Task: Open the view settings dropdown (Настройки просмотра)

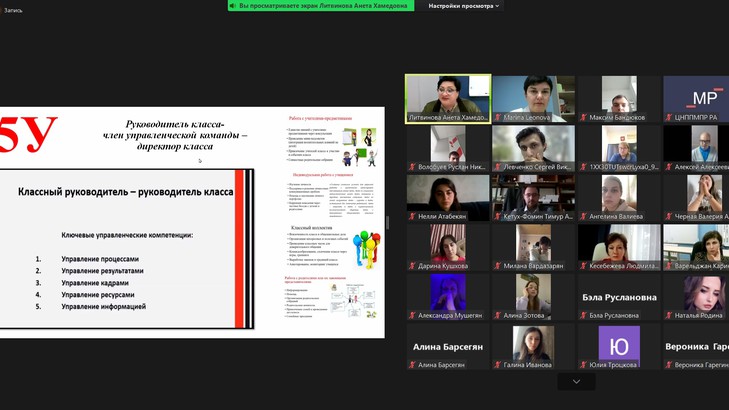Action: 464,6
